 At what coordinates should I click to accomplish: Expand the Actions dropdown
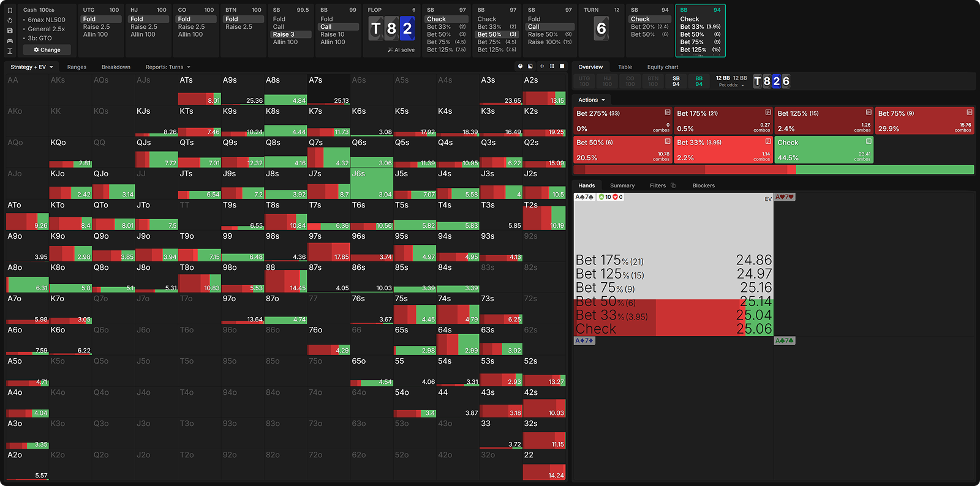pyautogui.click(x=592, y=100)
